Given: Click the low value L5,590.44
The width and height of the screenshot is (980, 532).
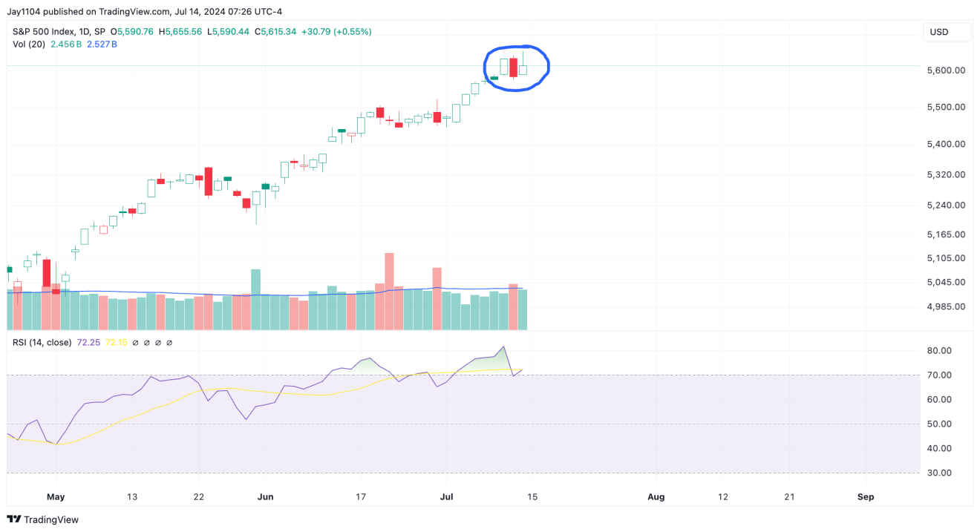Looking at the screenshot, I should [228, 32].
